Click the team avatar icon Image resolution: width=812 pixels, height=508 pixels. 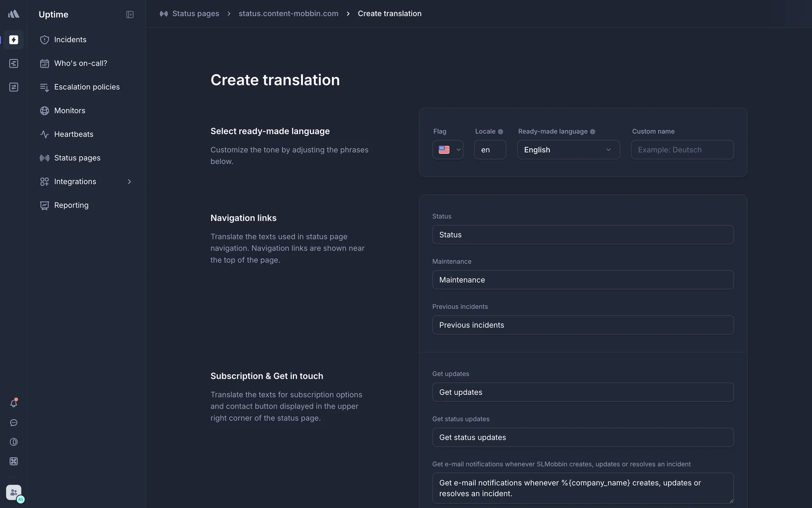[x=14, y=493]
